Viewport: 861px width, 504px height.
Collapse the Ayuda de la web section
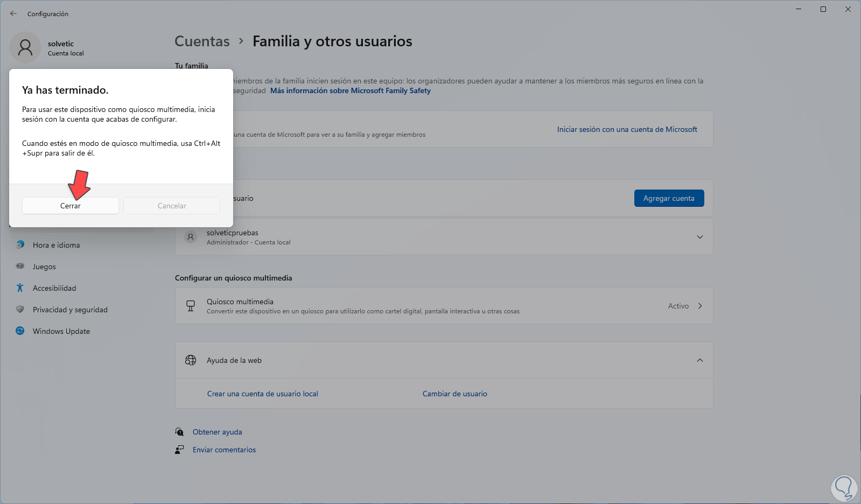coord(699,360)
